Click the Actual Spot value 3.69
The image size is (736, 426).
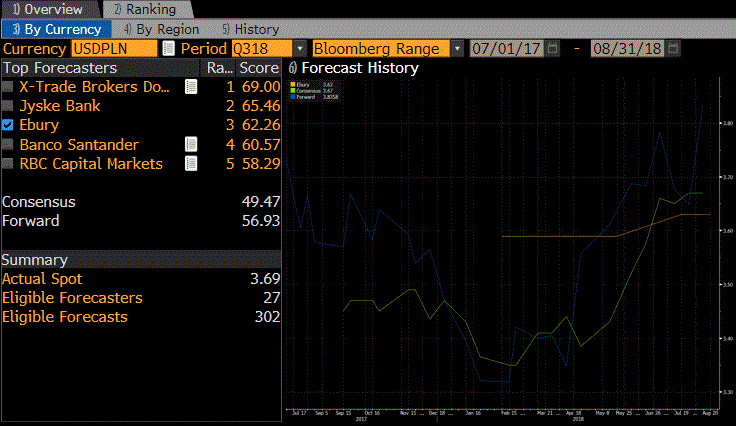tap(265, 279)
